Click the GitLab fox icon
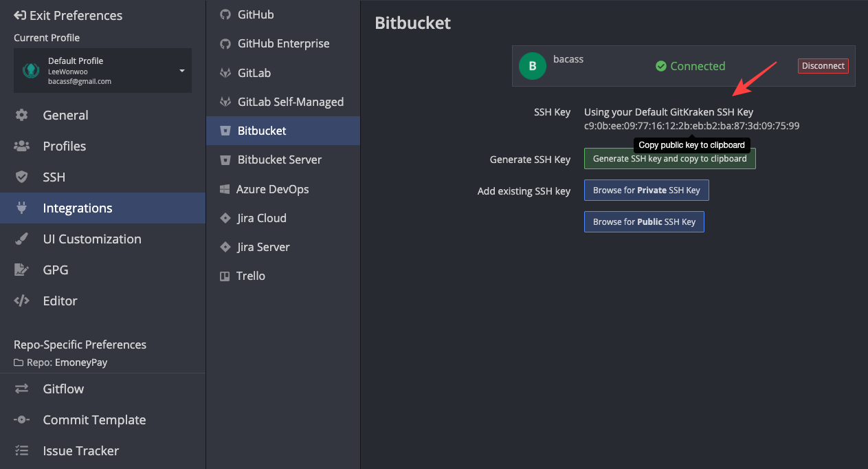The height and width of the screenshot is (469, 868). [225, 72]
